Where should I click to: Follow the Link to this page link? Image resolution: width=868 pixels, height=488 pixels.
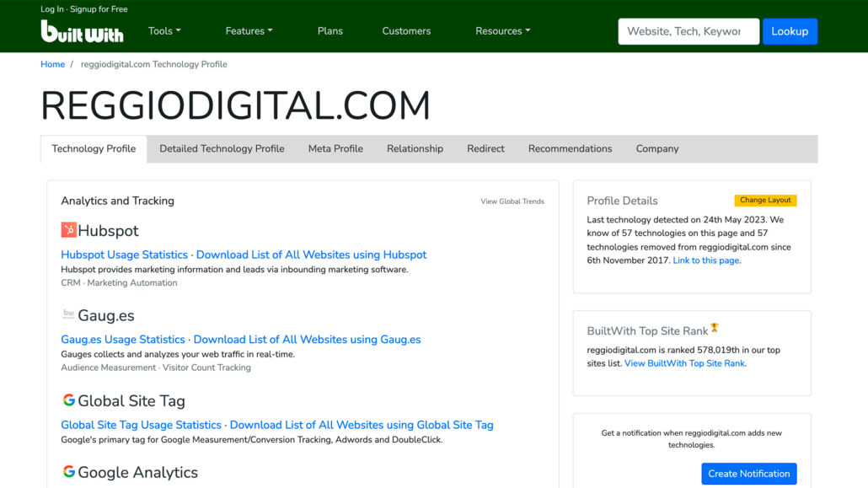(x=706, y=260)
